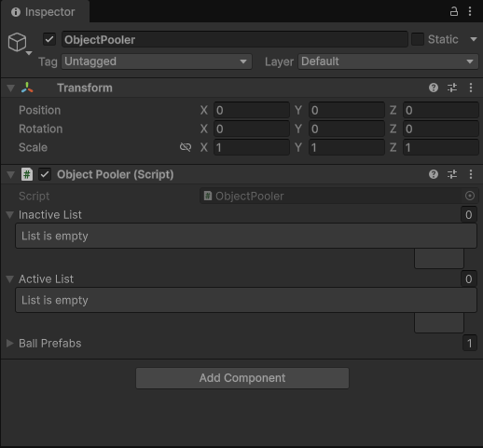The image size is (483, 448).
Task: Click the Inactive List label
Action: (x=50, y=214)
